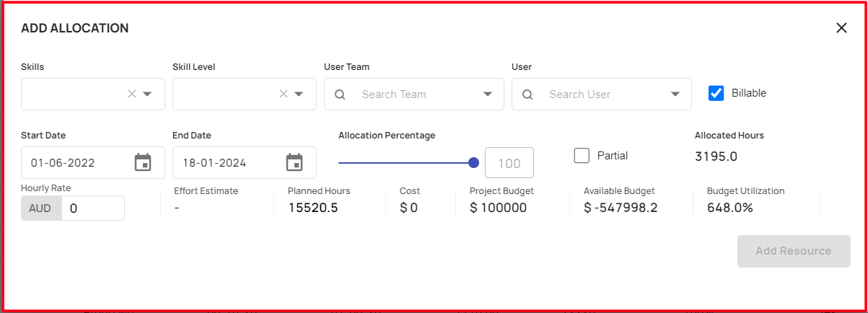The width and height of the screenshot is (868, 313).
Task: Expand the User Team dropdown arrow
Action: pyautogui.click(x=488, y=94)
